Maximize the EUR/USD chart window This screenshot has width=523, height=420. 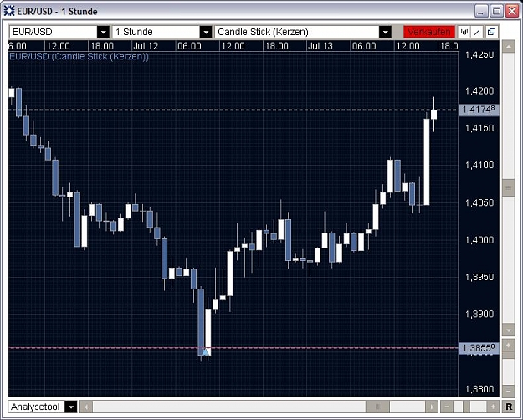pyautogui.click(x=496, y=12)
